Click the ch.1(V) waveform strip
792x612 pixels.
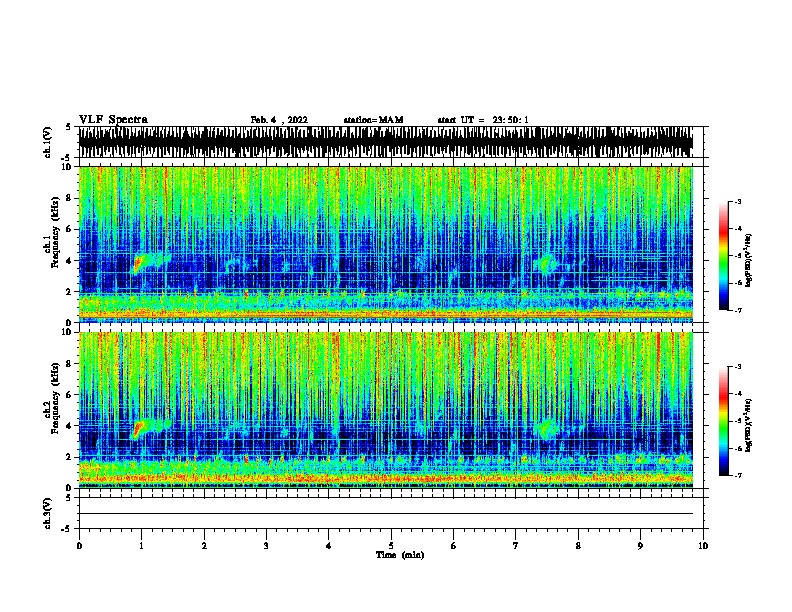coord(385,142)
